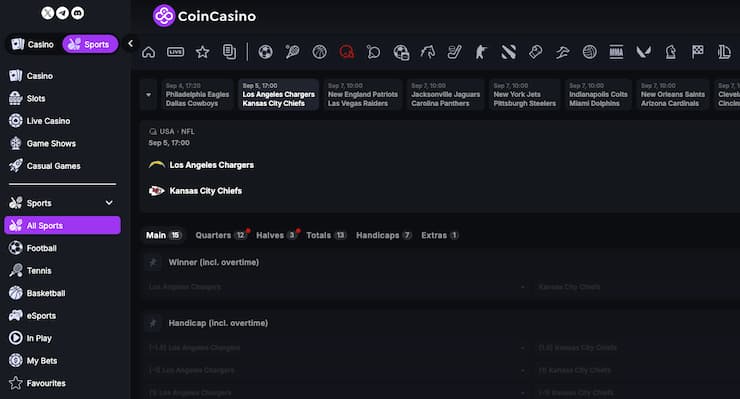The image size is (740, 399).
Task: Open Tennis in the sidebar
Action: 62,271
